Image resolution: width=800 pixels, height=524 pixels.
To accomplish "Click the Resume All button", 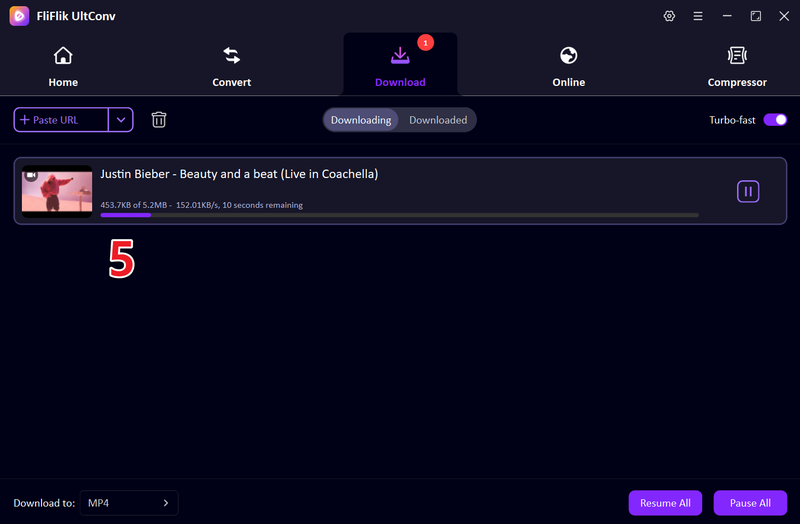I will pyautogui.click(x=665, y=503).
